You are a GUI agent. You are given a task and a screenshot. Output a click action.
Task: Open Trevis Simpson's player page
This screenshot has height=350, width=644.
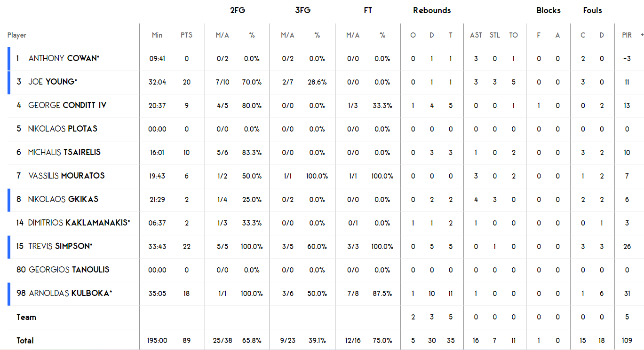tap(60, 246)
